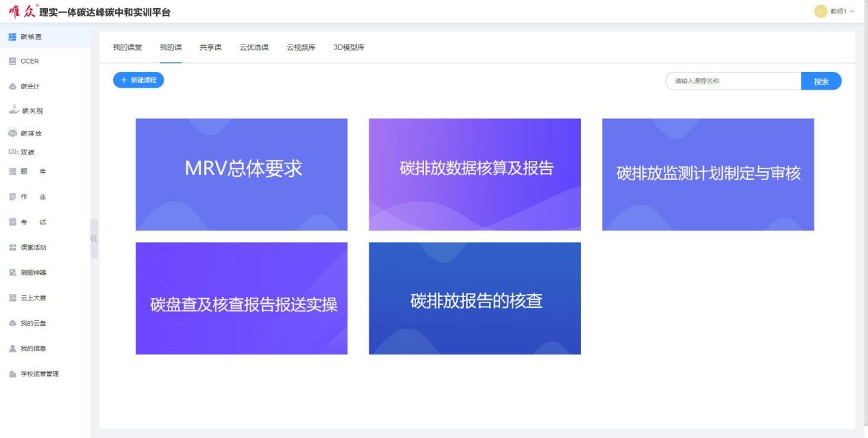868x438 pixels.
Task: Open 学校运营管理 in the sidebar
Action: (38, 374)
